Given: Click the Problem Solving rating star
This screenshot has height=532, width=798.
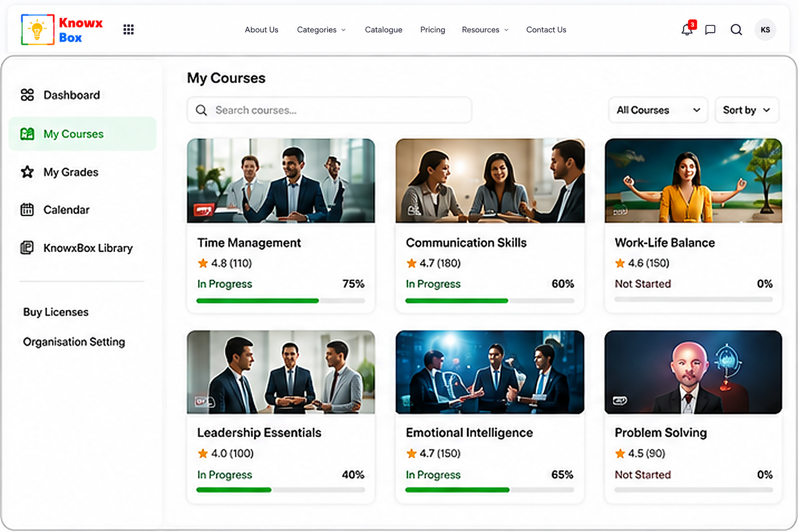Looking at the screenshot, I should (620, 454).
